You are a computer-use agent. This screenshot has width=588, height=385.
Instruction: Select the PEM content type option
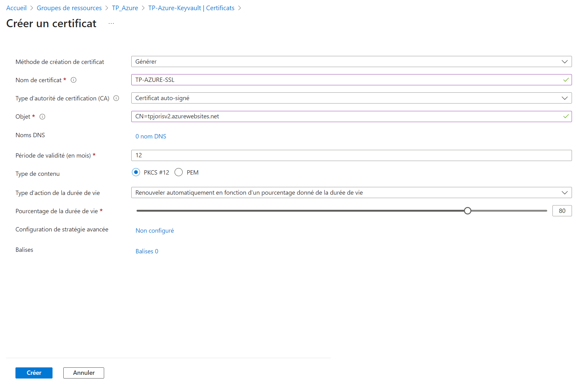pyautogui.click(x=179, y=172)
